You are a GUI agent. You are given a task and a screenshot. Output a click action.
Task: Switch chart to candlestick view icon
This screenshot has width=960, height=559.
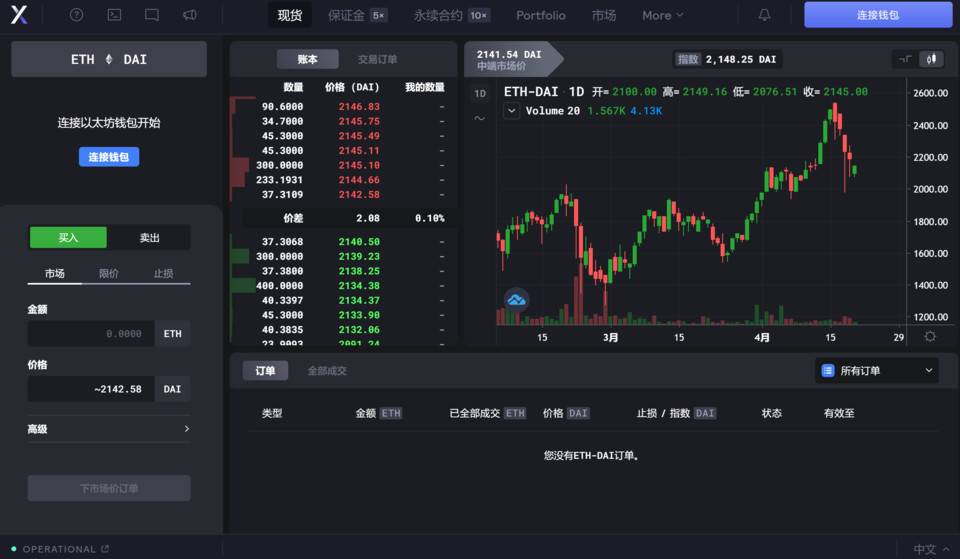point(931,59)
